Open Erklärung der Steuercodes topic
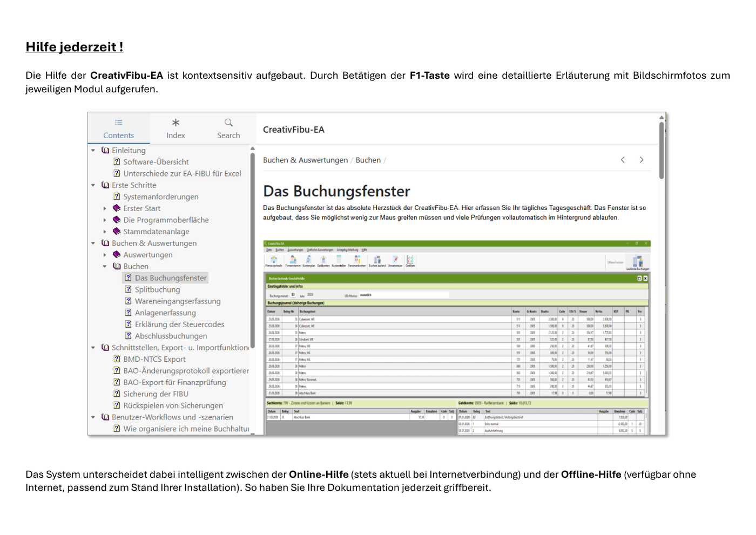Image resolution: width=756 pixels, height=535 pixels. pos(179,324)
